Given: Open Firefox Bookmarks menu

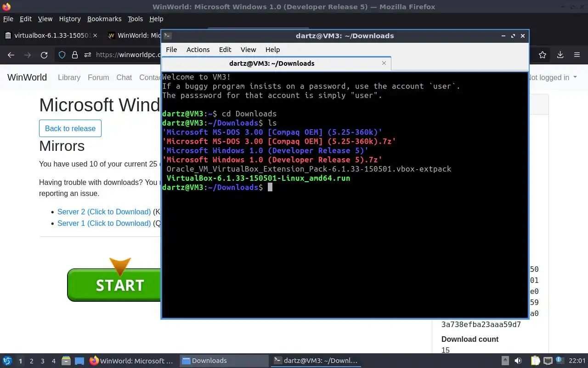Looking at the screenshot, I should click(104, 19).
